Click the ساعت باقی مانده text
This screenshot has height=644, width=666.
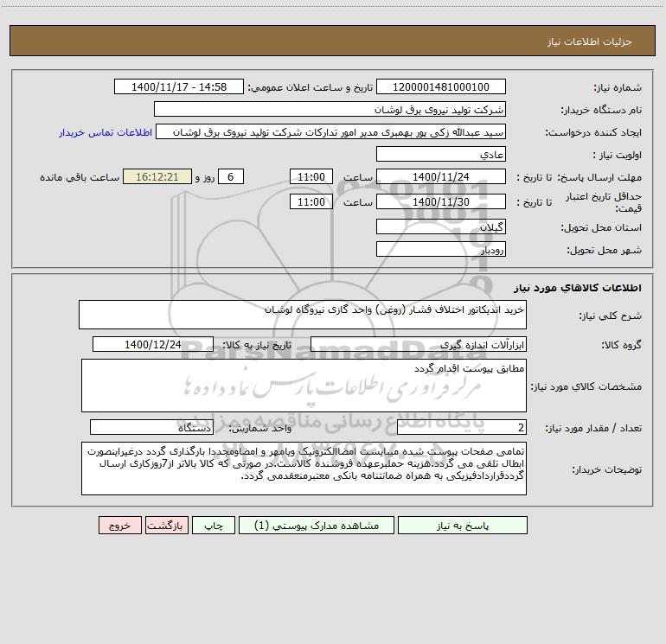click(80, 177)
